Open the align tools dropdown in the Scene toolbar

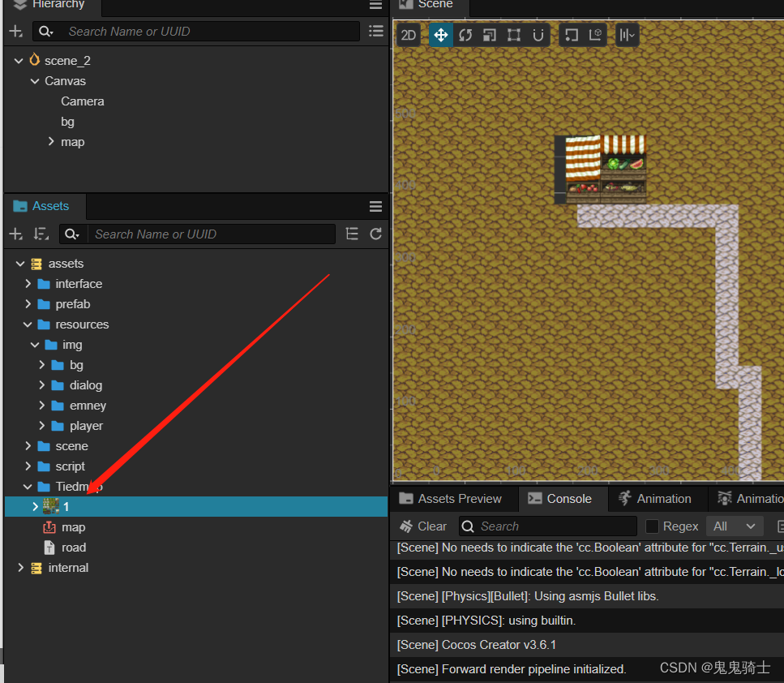click(627, 35)
